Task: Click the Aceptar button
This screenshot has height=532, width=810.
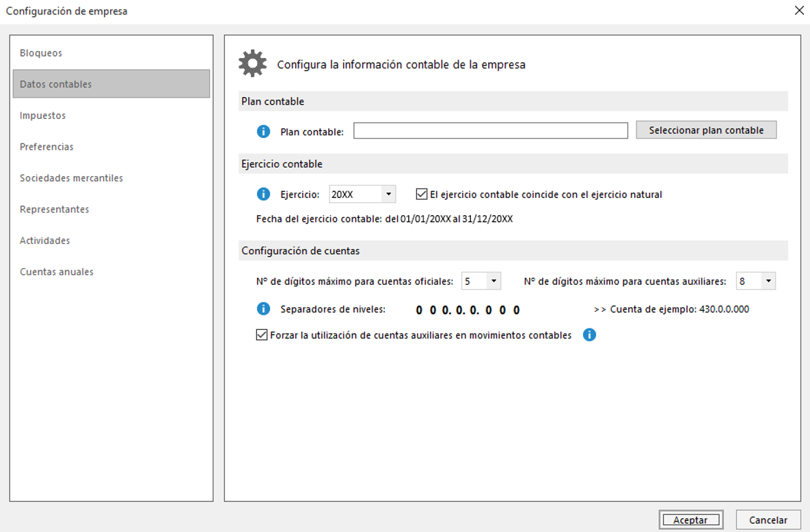Action: click(690, 520)
